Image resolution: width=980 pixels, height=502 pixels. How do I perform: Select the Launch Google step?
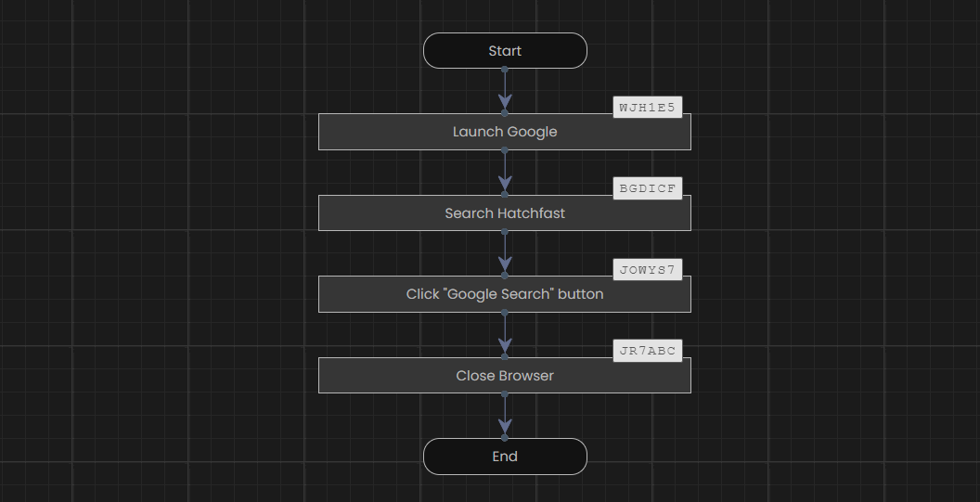tap(505, 132)
